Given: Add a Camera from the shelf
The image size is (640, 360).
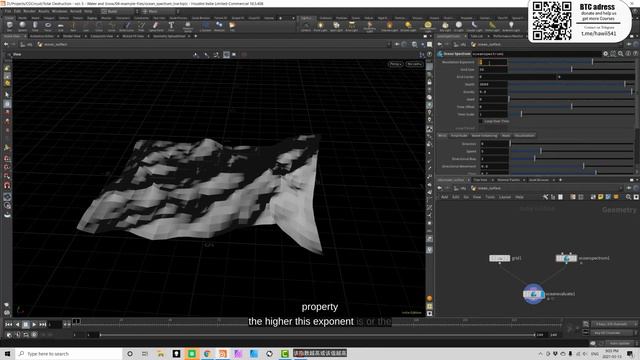Looking at the screenshot, I should [x=306, y=26].
